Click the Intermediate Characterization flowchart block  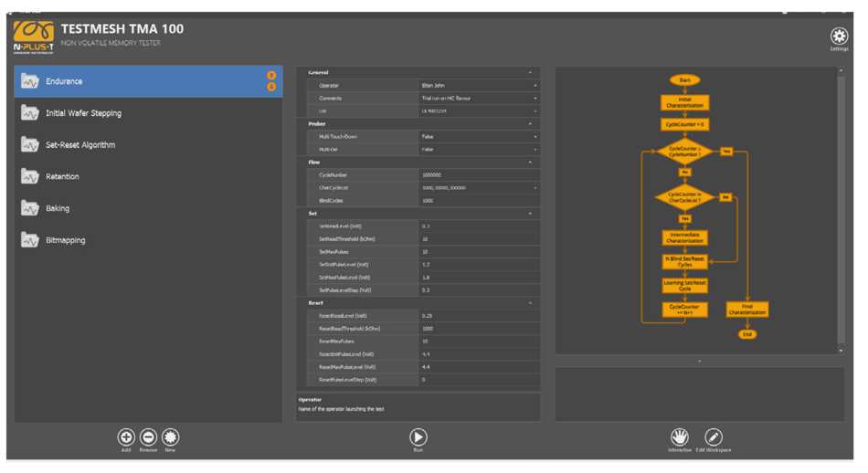(684, 238)
